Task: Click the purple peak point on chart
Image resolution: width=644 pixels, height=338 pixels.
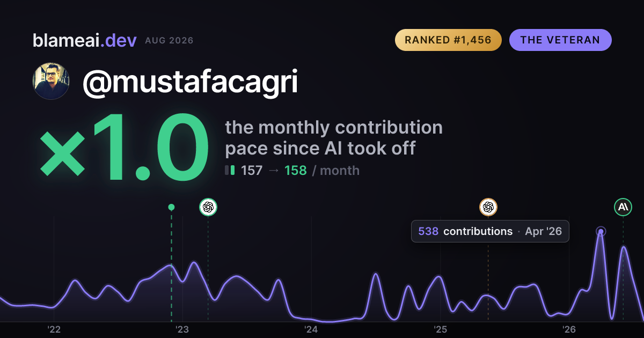Action: click(601, 232)
